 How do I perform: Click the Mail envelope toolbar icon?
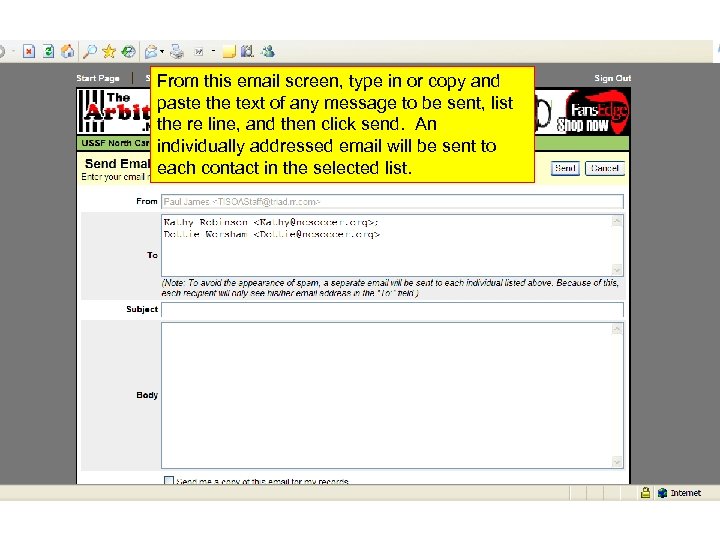click(151, 52)
